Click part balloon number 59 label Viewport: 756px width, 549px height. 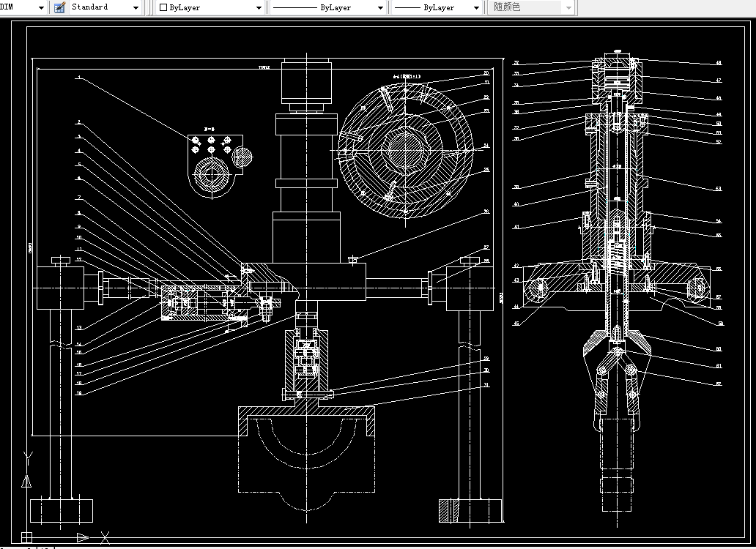[x=721, y=323]
